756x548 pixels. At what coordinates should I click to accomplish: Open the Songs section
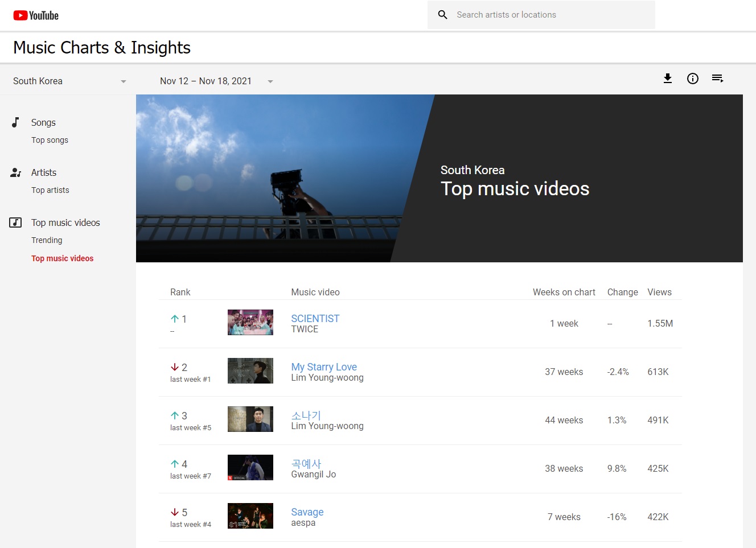pos(43,122)
